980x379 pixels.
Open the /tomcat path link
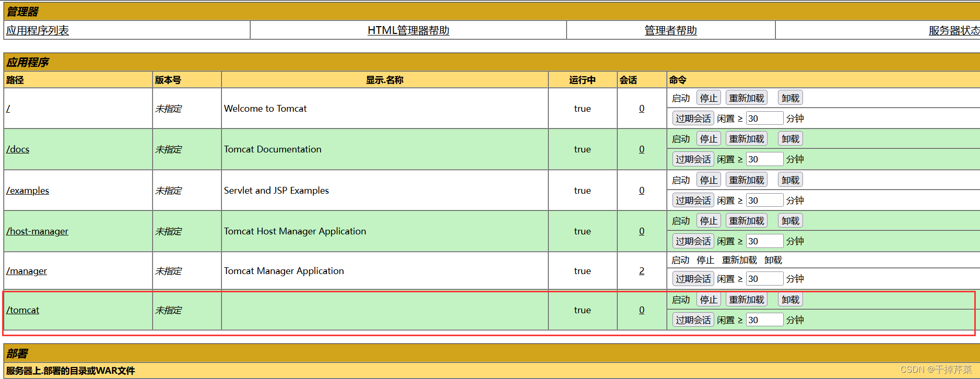point(22,310)
